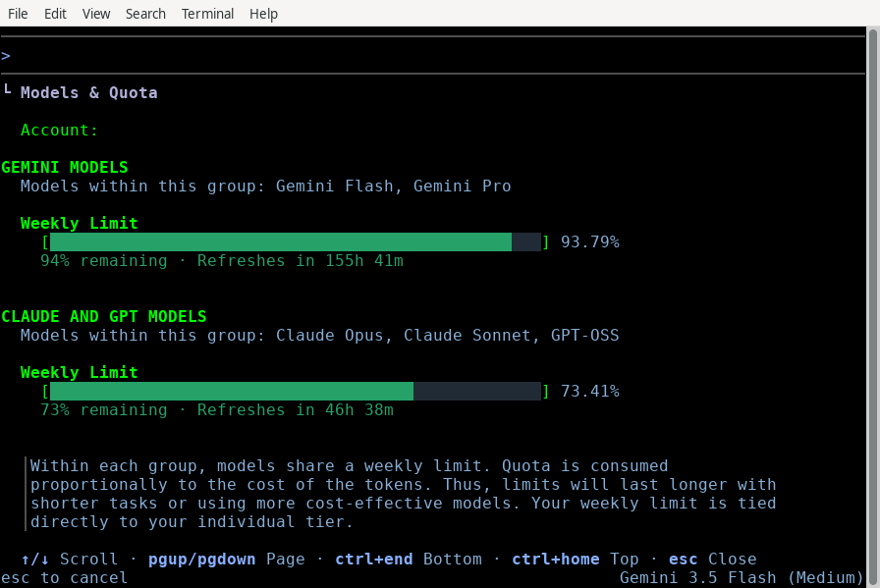Click the Weekly Limit label under Gemini Models
880x588 pixels.
80,223
